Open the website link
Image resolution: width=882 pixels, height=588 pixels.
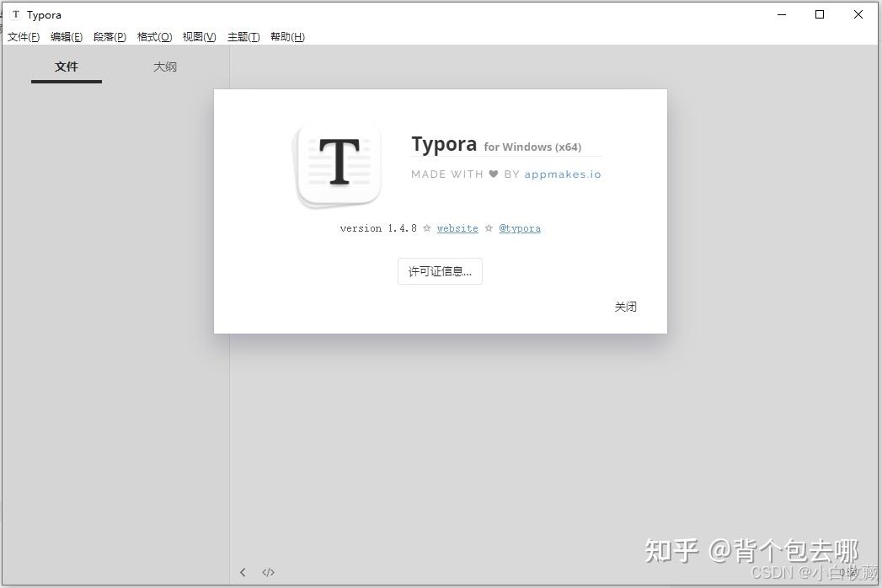tap(457, 228)
